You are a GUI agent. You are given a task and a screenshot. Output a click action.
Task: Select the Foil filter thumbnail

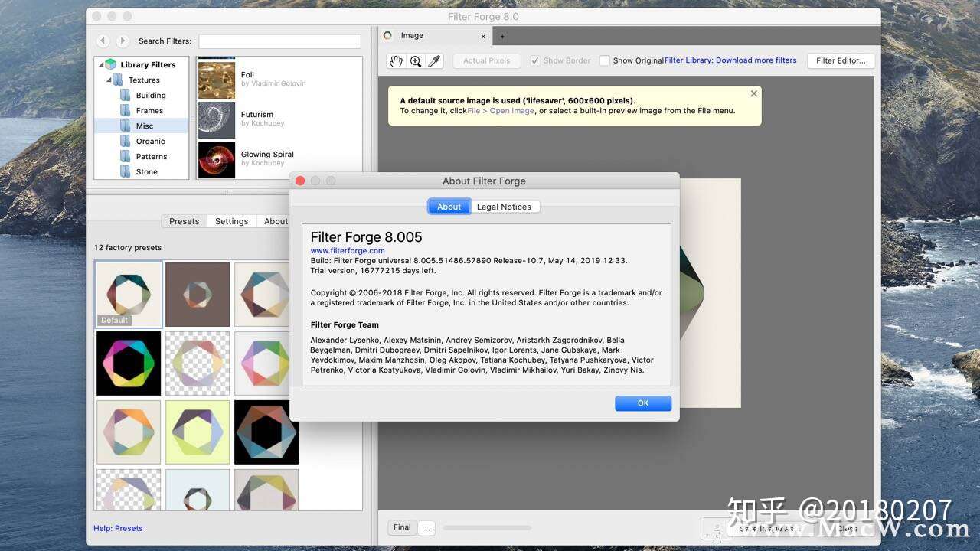click(x=217, y=80)
